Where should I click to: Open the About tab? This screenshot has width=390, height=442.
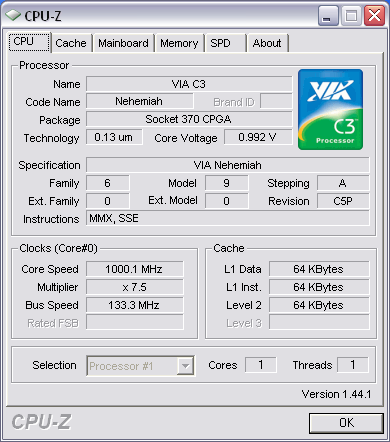[267, 43]
